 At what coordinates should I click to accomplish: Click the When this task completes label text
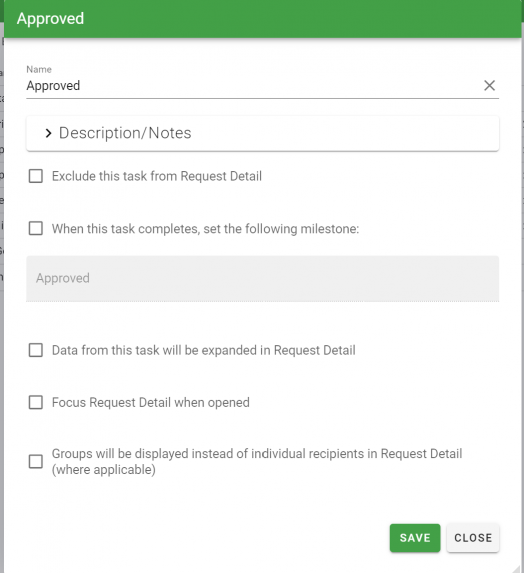pos(205,229)
